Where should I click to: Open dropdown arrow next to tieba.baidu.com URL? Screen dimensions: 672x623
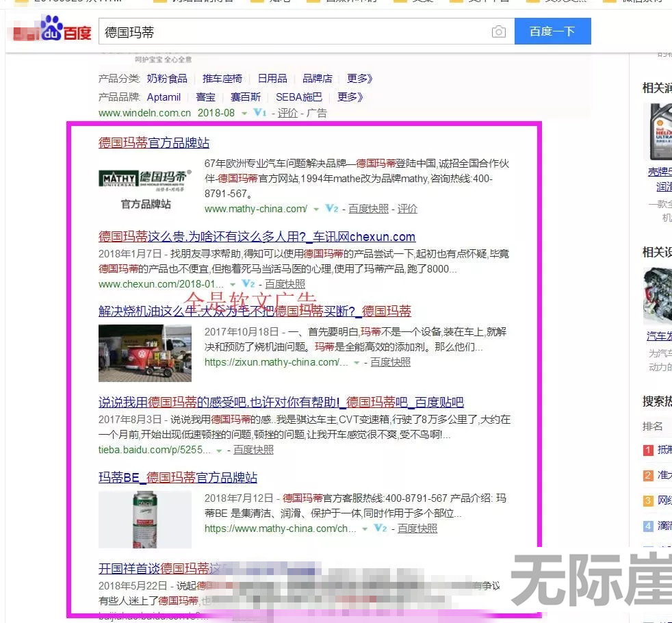click(219, 450)
